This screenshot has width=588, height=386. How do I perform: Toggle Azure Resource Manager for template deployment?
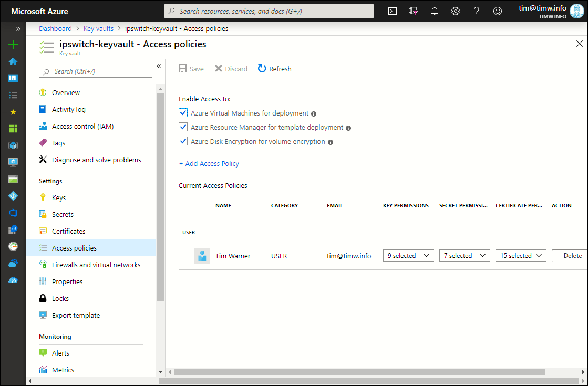point(183,127)
